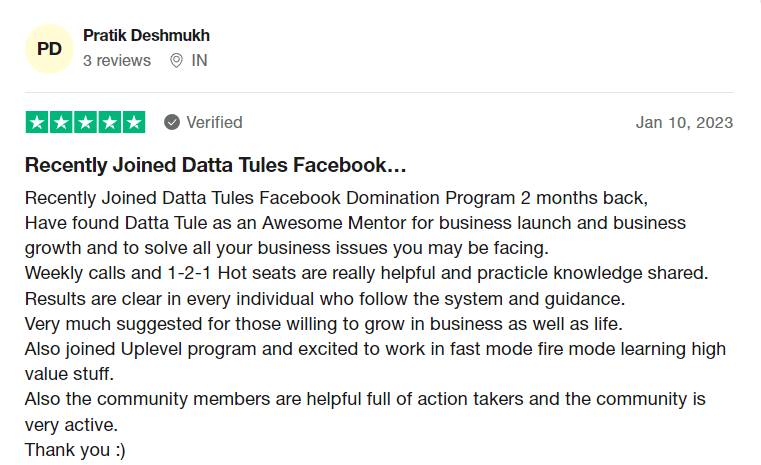This screenshot has height=465, width=761.
Task: Click the fourth green rating star
Action: 109,123
